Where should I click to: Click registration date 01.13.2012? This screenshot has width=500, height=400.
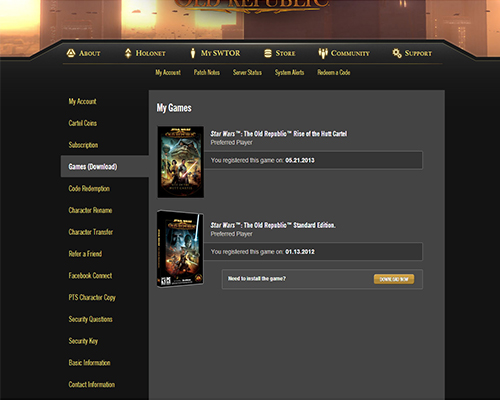click(x=300, y=252)
